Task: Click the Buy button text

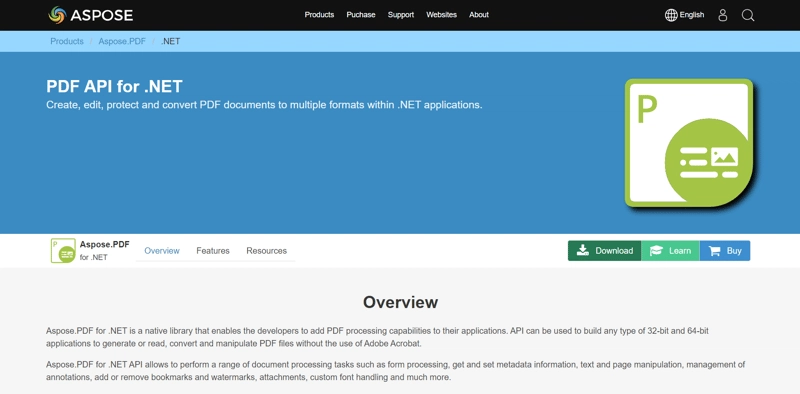Action: [x=734, y=251]
